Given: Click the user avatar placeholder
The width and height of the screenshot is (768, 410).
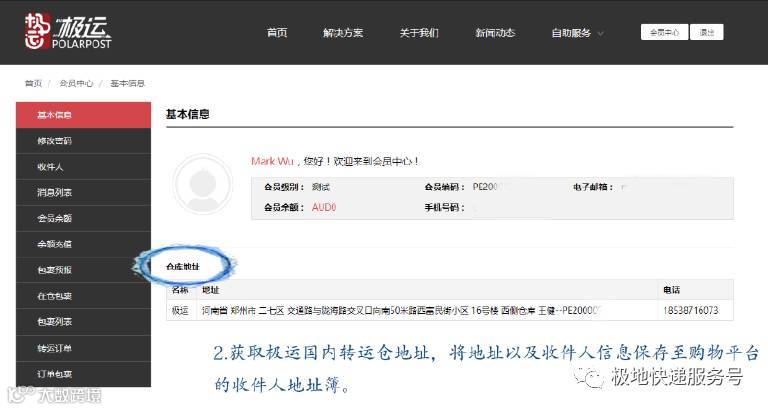Looking at the screenshot, I should coord(203,184).
